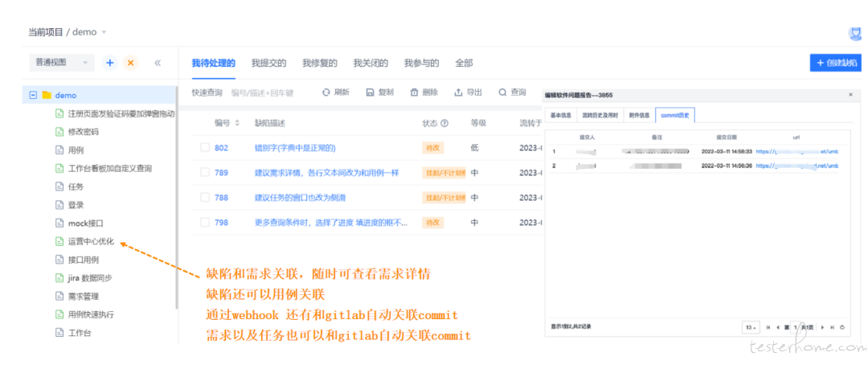This screenshot has height=365, width=868.
Task: Click the 删除 delete toolbar icon
Action: (415, 92)
